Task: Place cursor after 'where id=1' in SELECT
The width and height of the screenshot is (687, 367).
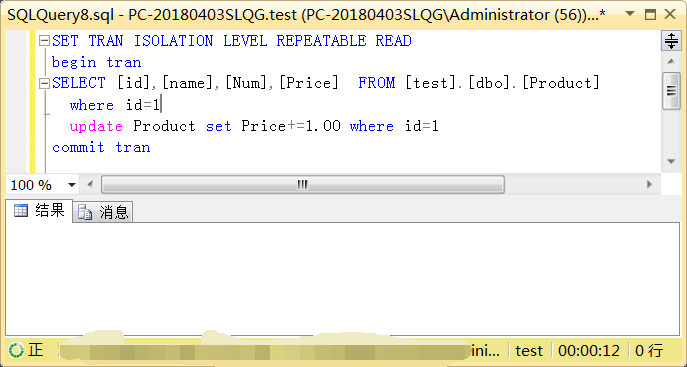Action: pos(162,105)
